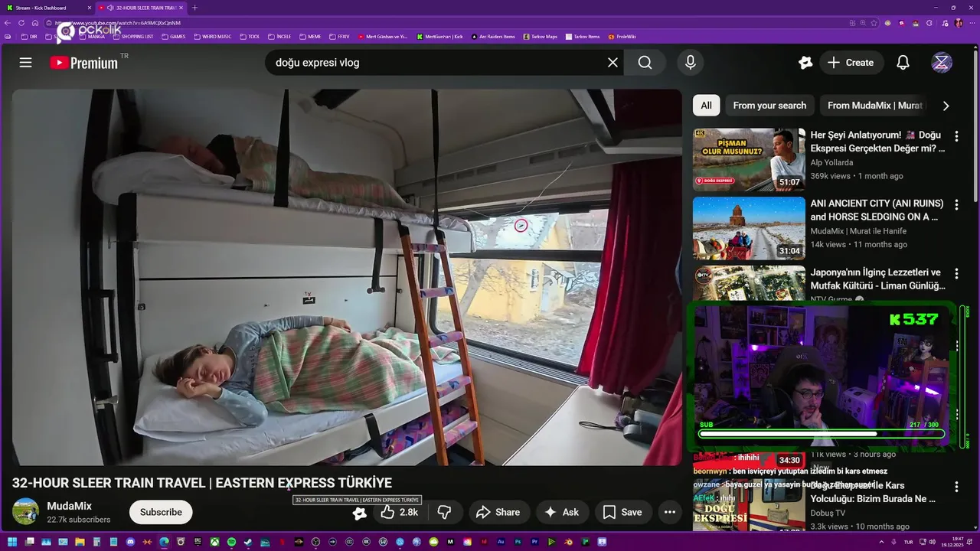Click the Share button
The height and width of the screenshot is (551, 980).
click(498, 512)
